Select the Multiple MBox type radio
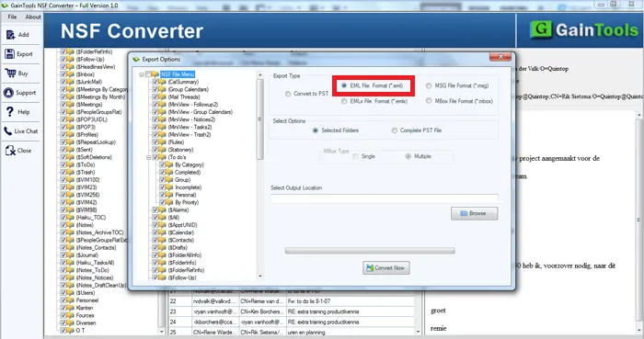The image size is (644, 339). point(408,156)
